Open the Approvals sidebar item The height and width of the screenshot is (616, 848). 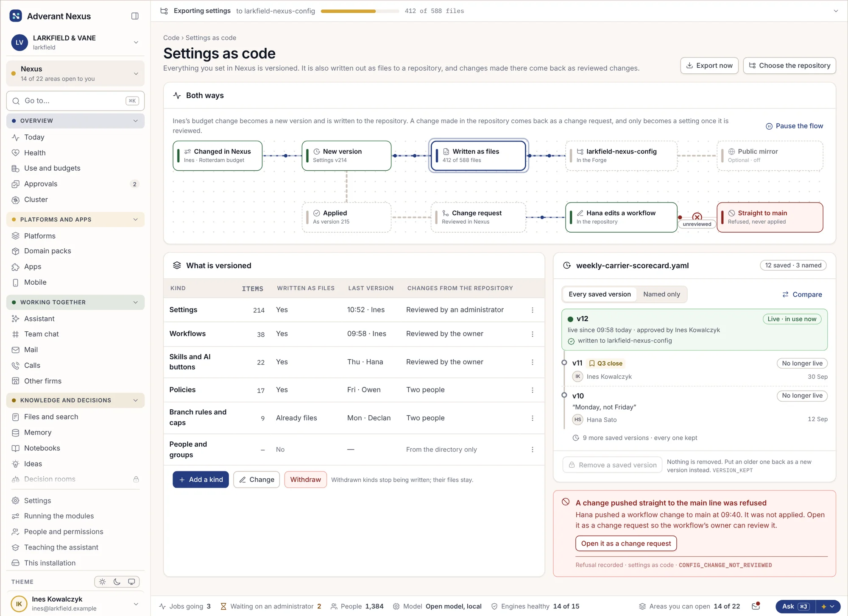click(x=75, y=184)
